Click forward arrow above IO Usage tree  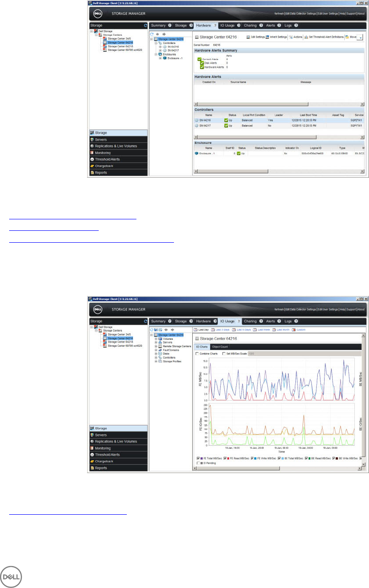click(x=173, y=329)
